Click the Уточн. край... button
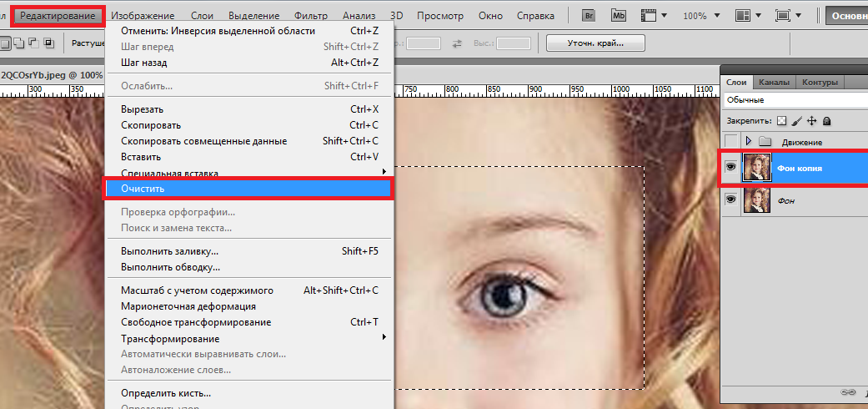The image size is (868, 409). pos(595,43)
